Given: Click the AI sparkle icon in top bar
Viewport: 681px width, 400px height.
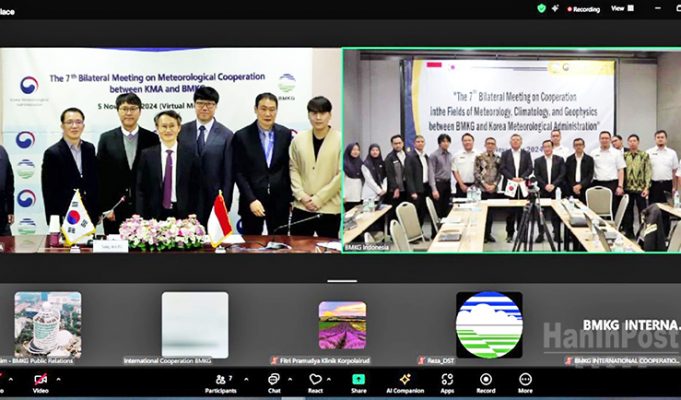Looking at the screenshot, I should (x=556, y=8).
